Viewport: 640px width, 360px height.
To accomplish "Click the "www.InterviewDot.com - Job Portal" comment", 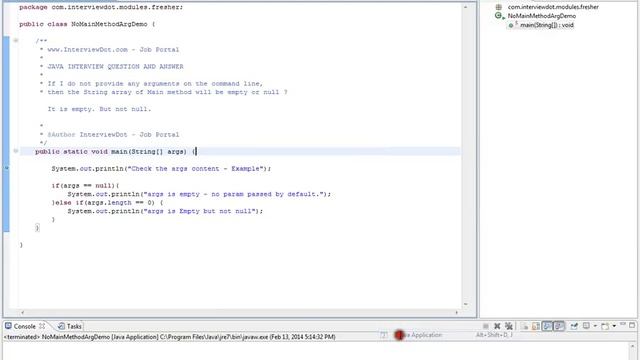I will click(x=113, y=49).
